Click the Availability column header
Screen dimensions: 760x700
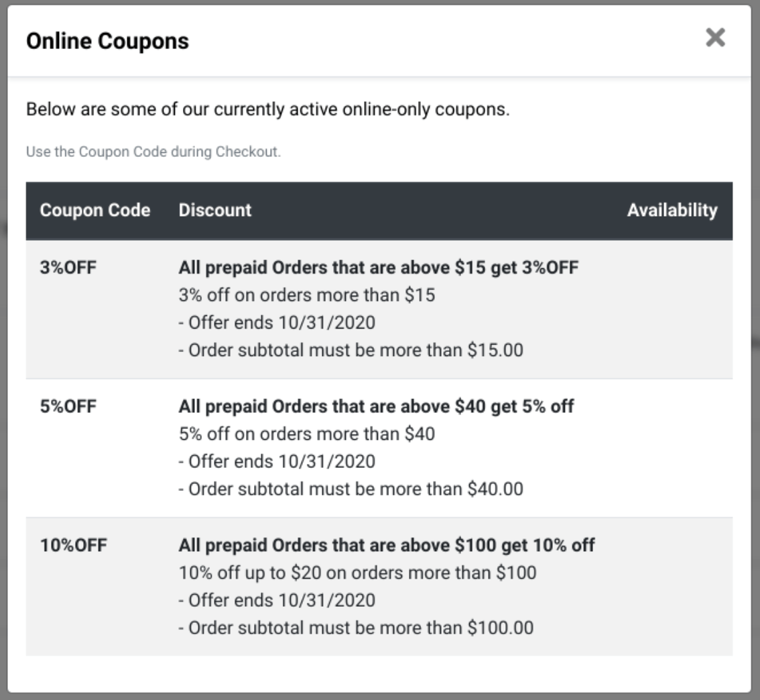click(672, 210)
